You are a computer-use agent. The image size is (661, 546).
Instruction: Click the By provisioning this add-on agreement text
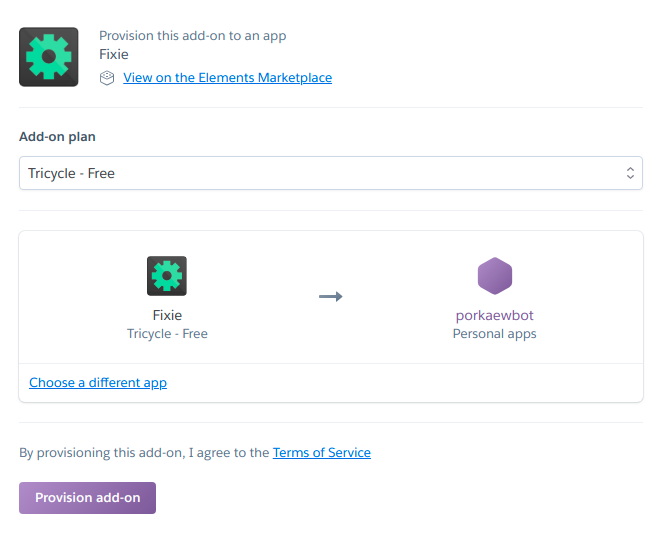tap(144, 452)
